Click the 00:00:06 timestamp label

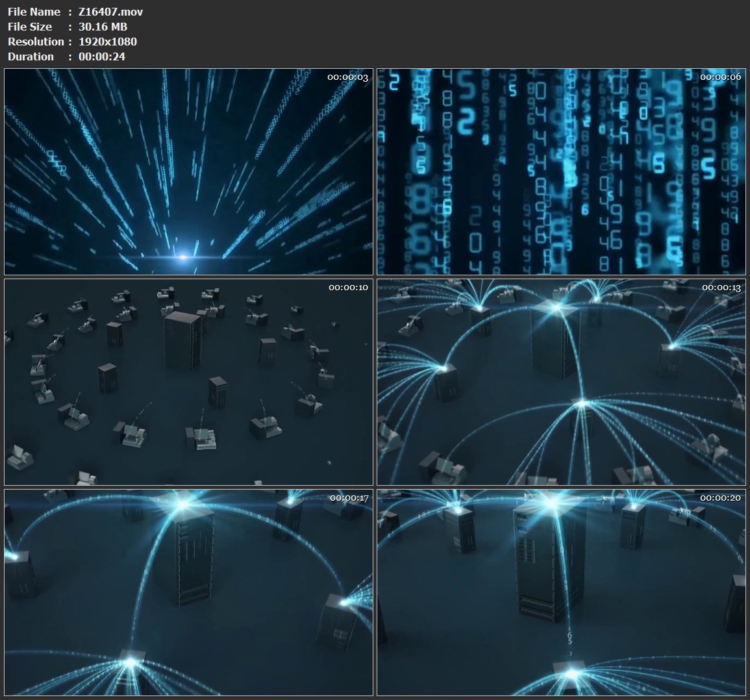[720, 77]
